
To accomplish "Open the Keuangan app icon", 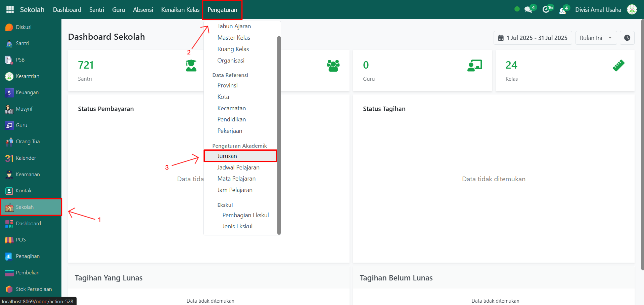I will coord(9,92).
